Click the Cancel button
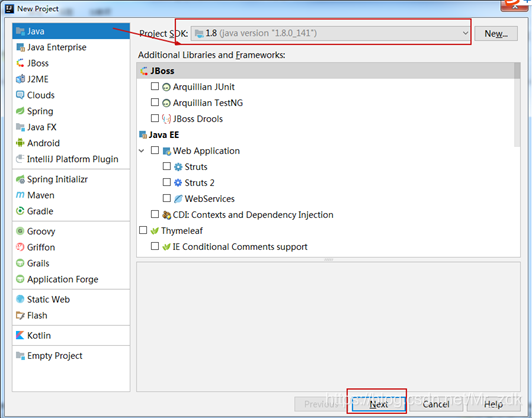Screen dimensions: 532x418 tap(436, 404)
